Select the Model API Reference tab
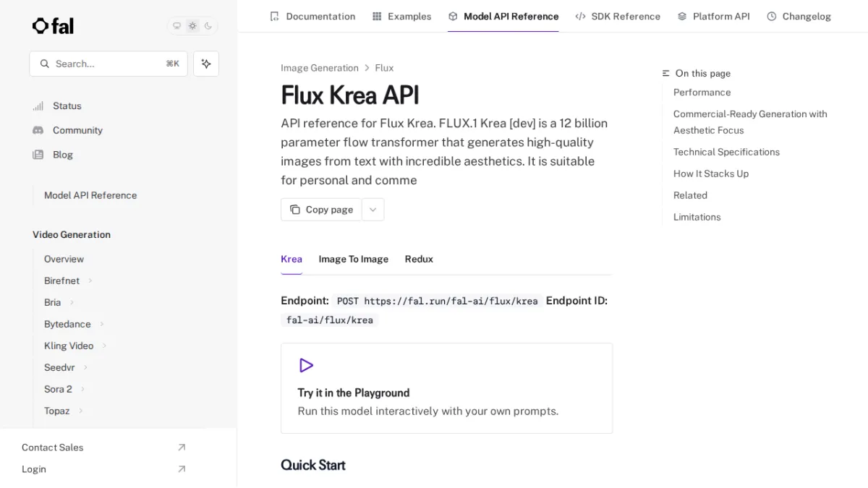The width and height of the screenshot is (868, 488). (x=503, y=16)
